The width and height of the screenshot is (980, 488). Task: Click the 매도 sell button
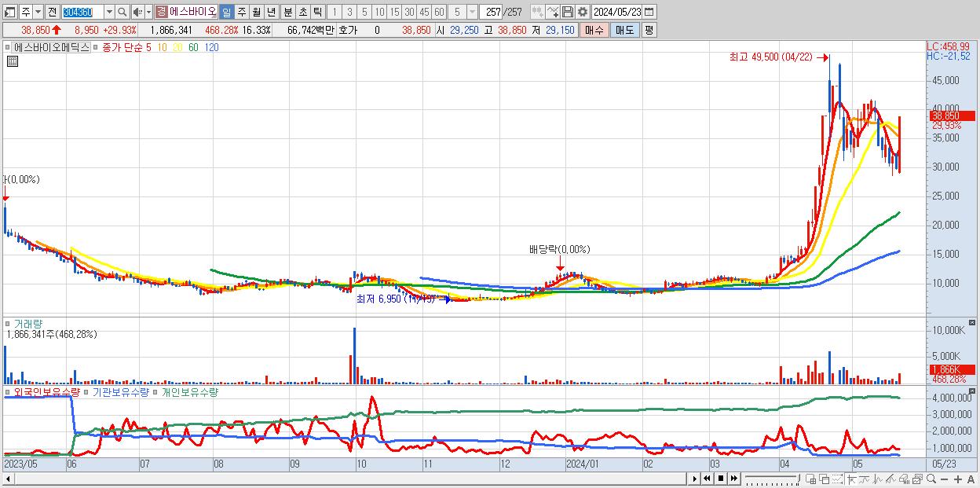tap(624, 30)
